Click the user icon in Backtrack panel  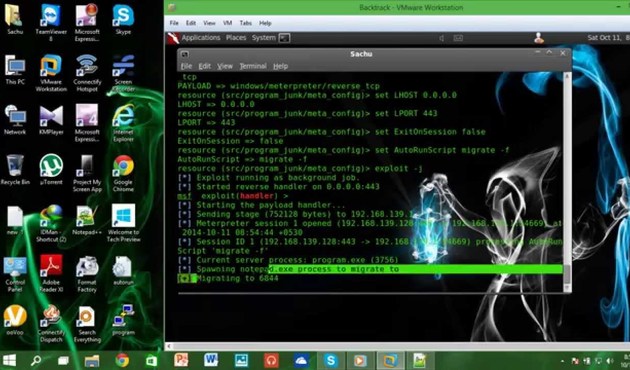pos(539,38)
